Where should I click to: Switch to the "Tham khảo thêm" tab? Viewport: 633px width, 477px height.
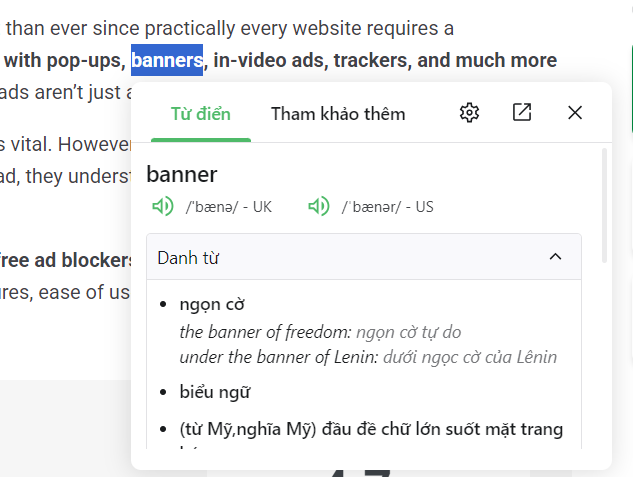click(338, 114)
